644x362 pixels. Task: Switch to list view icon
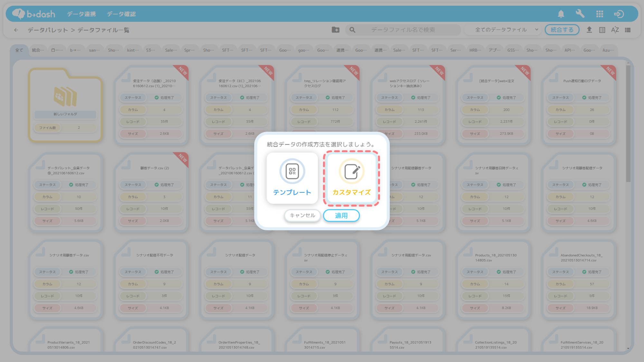pos(628,30)
